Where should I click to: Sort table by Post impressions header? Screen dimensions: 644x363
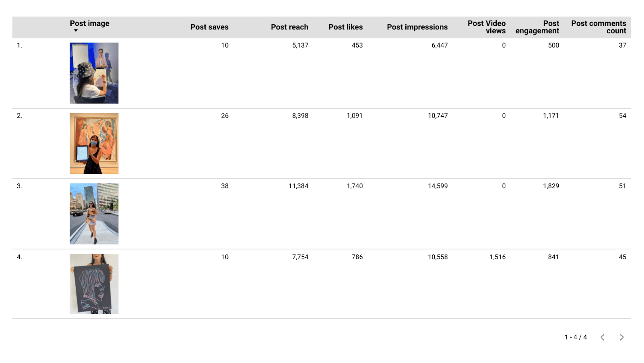(417, 27)
